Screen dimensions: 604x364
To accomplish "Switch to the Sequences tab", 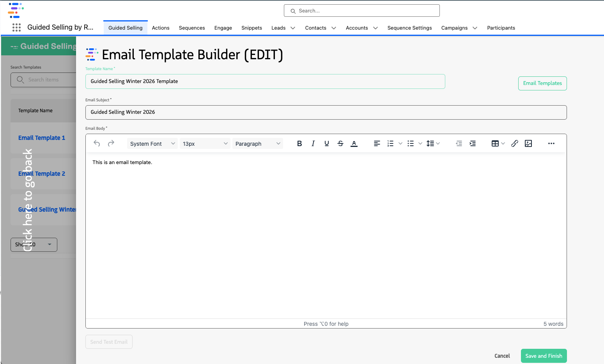I will (192, 28).
